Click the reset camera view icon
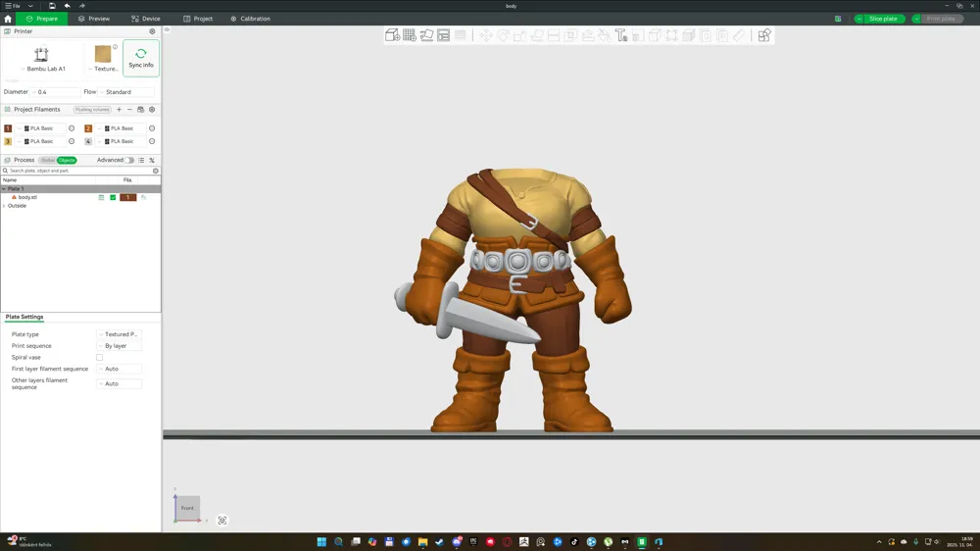The height and width of the screenshot is (551, 980). click(221, 521)
